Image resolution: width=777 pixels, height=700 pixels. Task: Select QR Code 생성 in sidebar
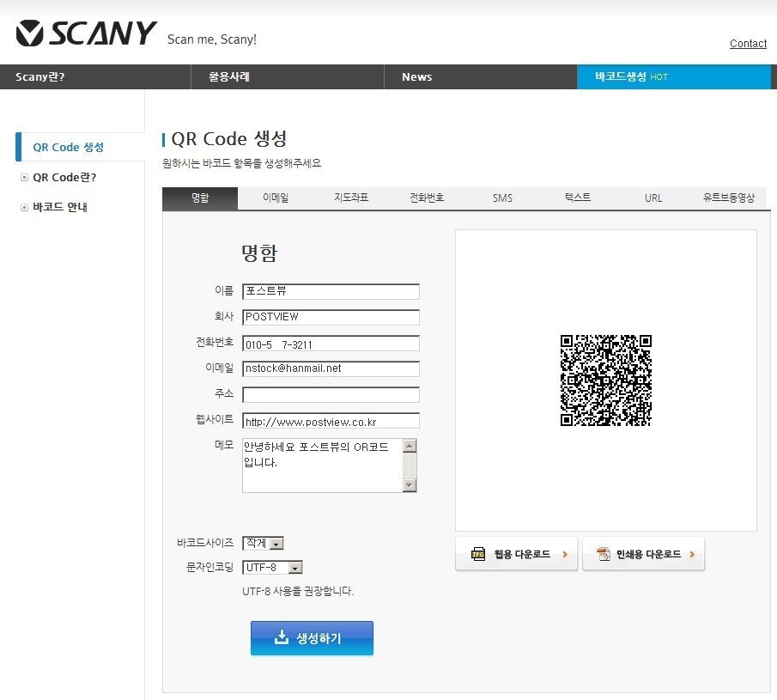[69, 147]
